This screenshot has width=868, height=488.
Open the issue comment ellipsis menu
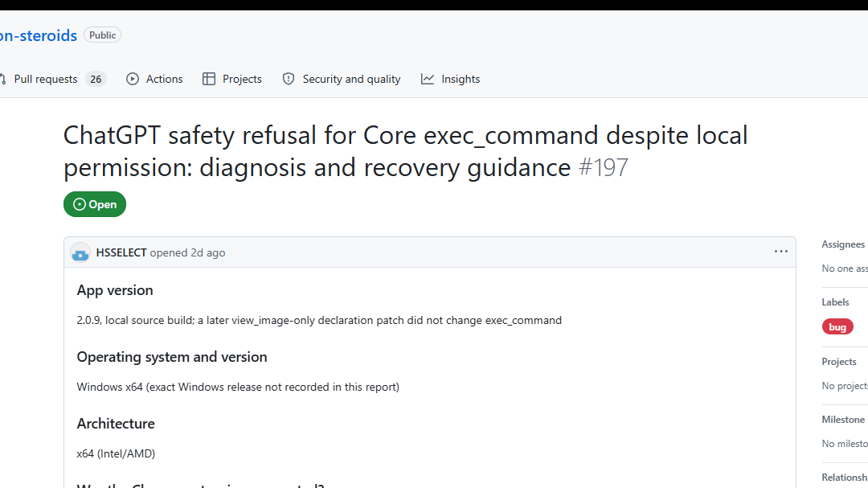pyautogui.click(x=780, y=252)
